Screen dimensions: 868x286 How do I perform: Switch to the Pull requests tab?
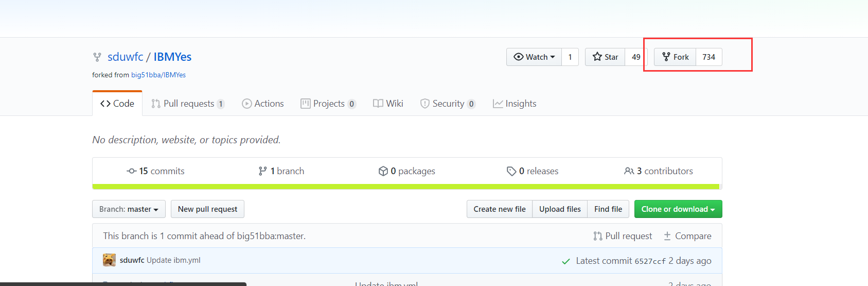point(188,104)
